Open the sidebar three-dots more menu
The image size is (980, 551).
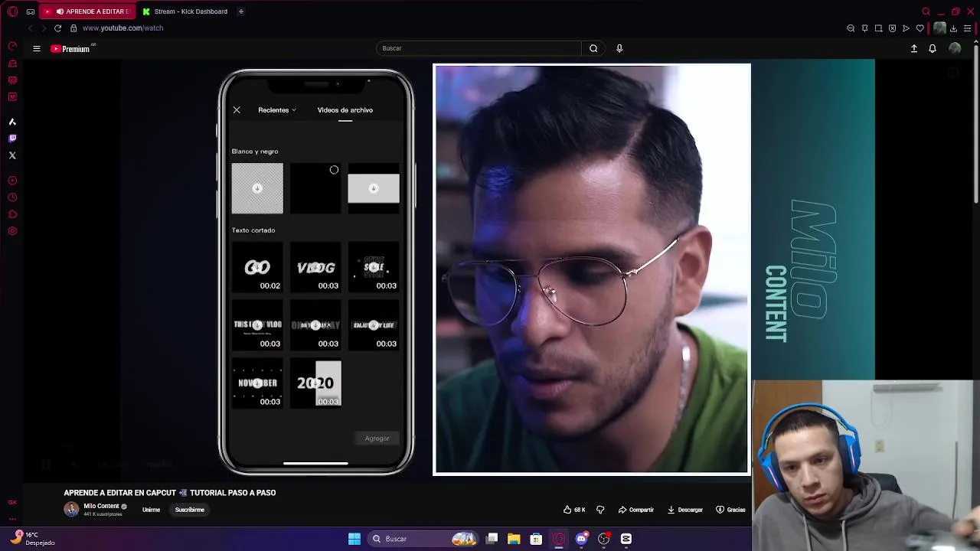[x=12, y=518]
